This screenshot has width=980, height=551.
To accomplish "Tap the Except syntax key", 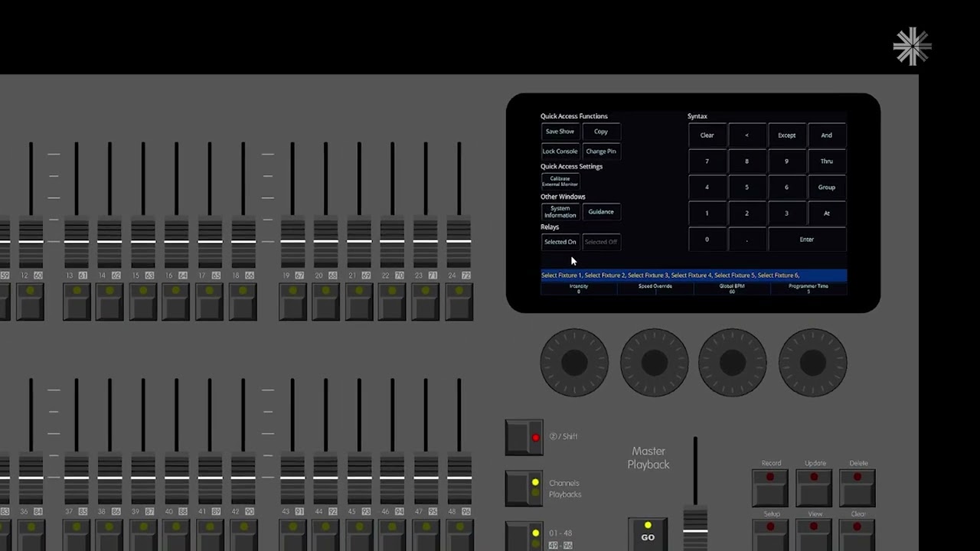I will (x=786, y=135).
